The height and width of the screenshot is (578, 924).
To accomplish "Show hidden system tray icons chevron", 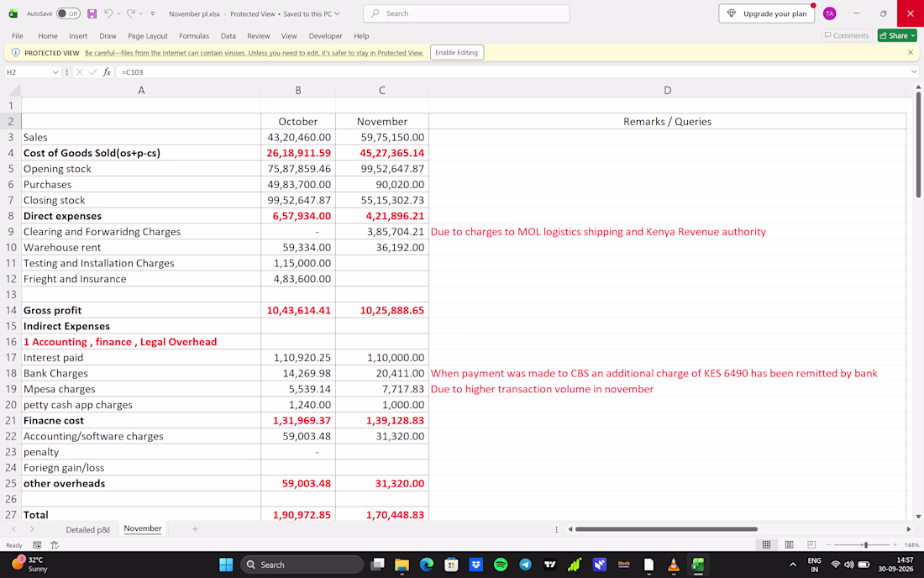I will coord(793,565).
